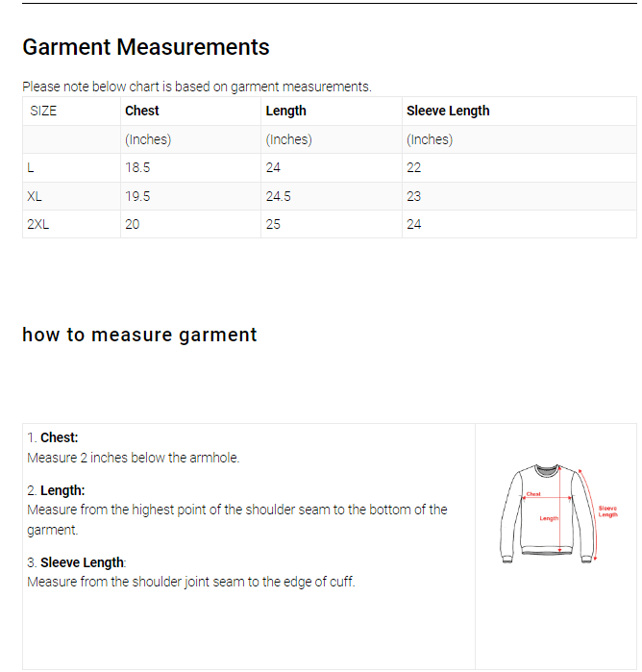
Task: Click the "2. Length:" instruction label
Action: tap(56, 490)
